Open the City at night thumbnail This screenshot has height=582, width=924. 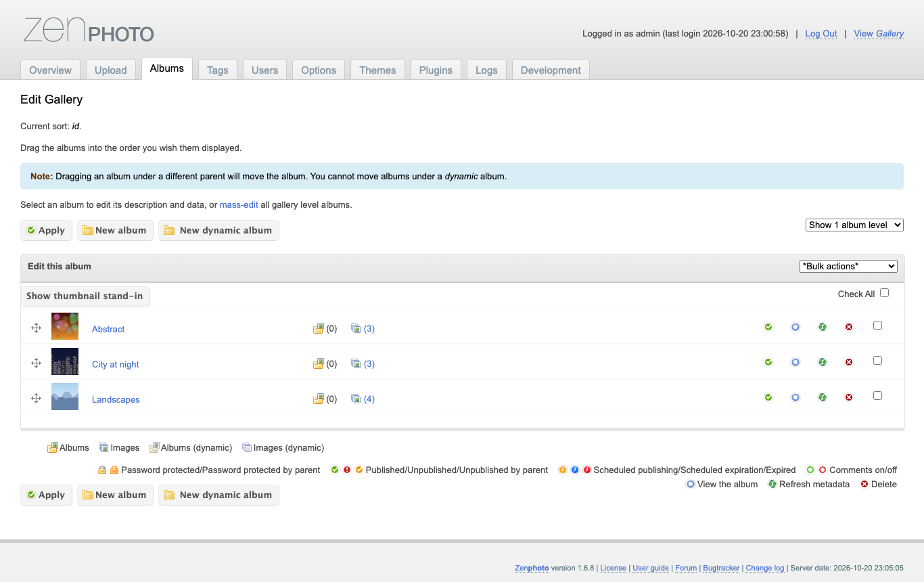65,361
